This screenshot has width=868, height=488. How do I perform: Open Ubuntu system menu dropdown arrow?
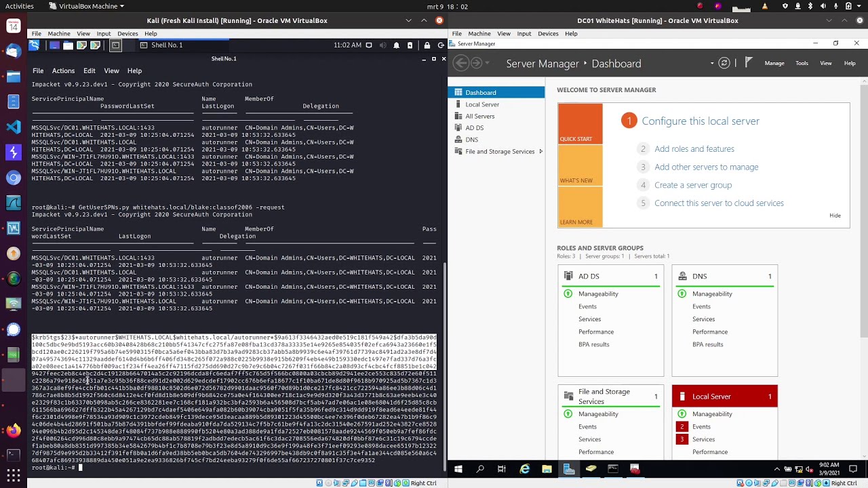(861, 6)
